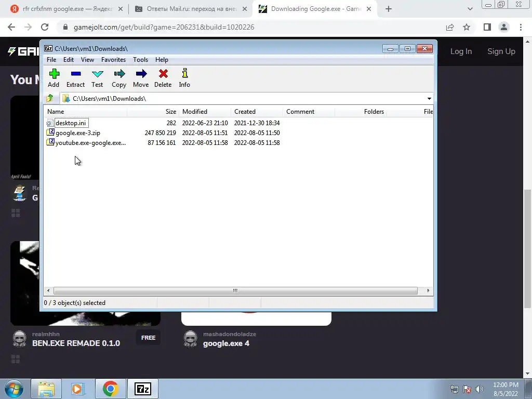Click the scroll left arrow in 7-Zip
This screenshot has width=532, height=399.
[x=48, y=291]
